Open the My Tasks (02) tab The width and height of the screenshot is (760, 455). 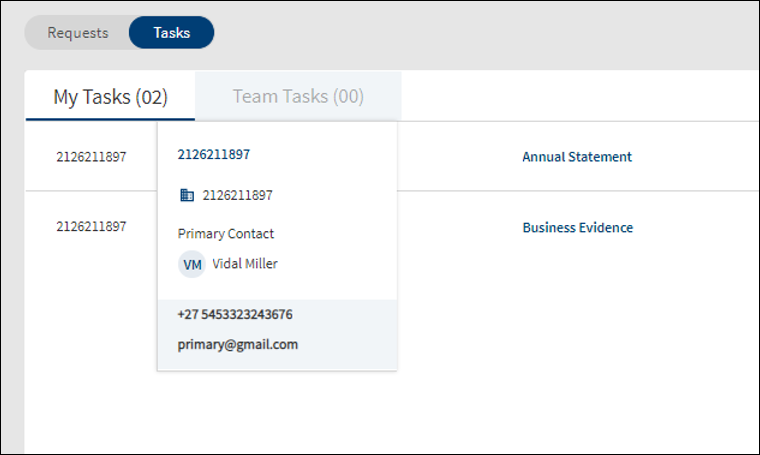point(111,96)
